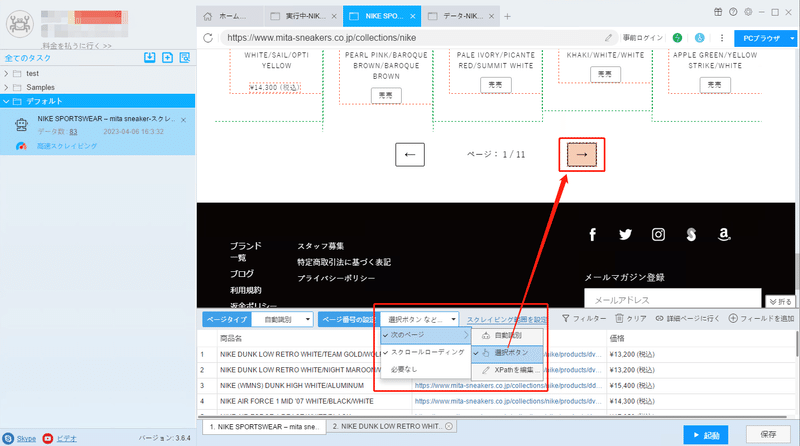
Task: Switch to the データ-NIK tab
Action: tap(462, 16)
